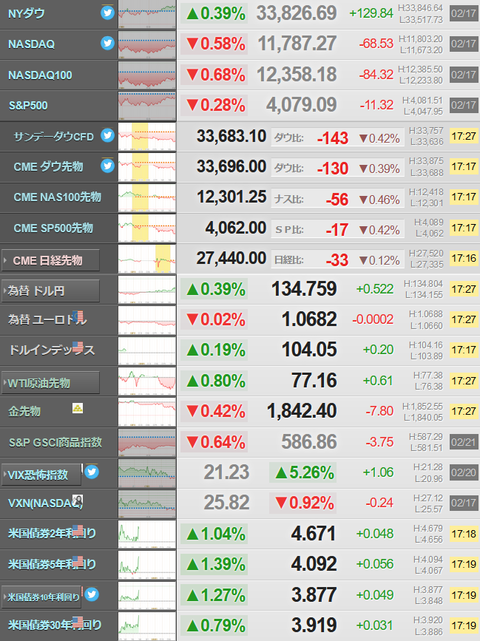Open Twitter icon on サンデーダウCFD row

pos(108,135)
